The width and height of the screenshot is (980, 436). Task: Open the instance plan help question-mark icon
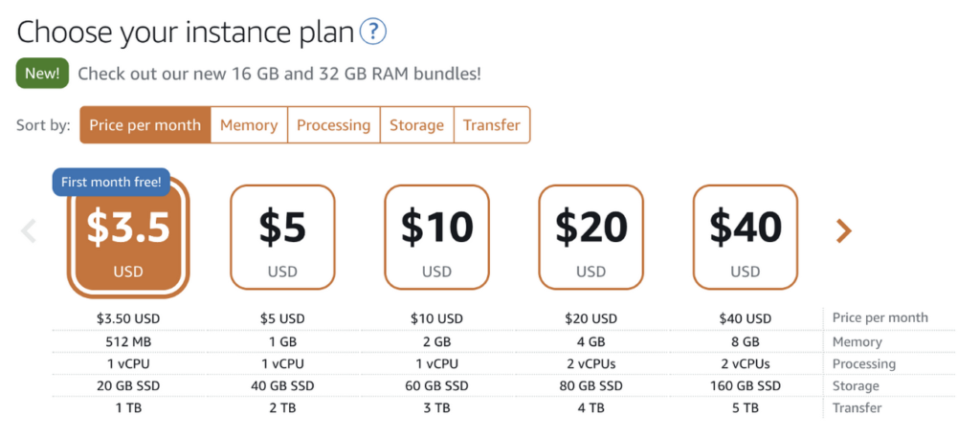372,33
